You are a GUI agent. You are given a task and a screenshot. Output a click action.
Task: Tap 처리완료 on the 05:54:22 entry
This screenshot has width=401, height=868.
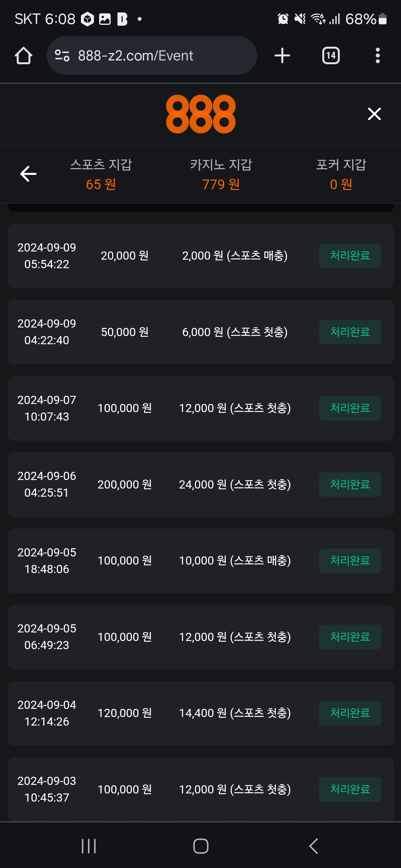tap(350, 256)
